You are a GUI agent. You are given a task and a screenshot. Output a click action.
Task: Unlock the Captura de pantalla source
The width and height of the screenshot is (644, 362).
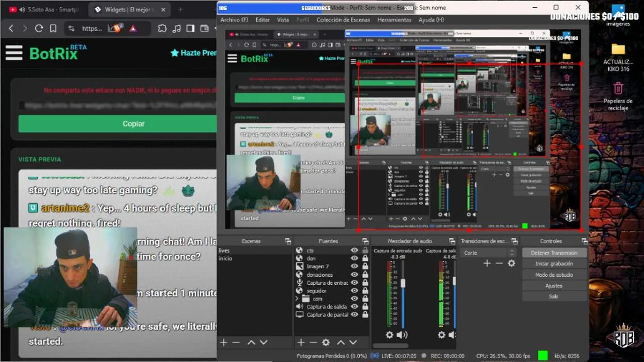click(x=365, y=314)
